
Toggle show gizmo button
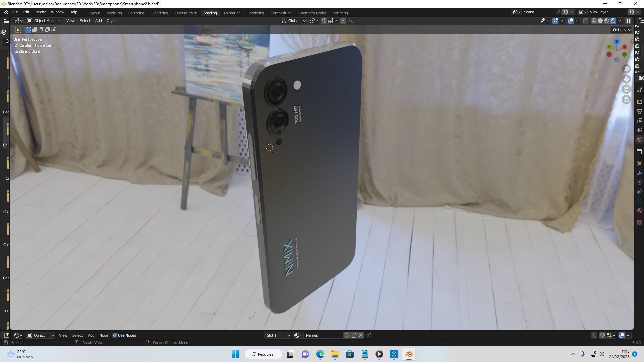(555, 21)
